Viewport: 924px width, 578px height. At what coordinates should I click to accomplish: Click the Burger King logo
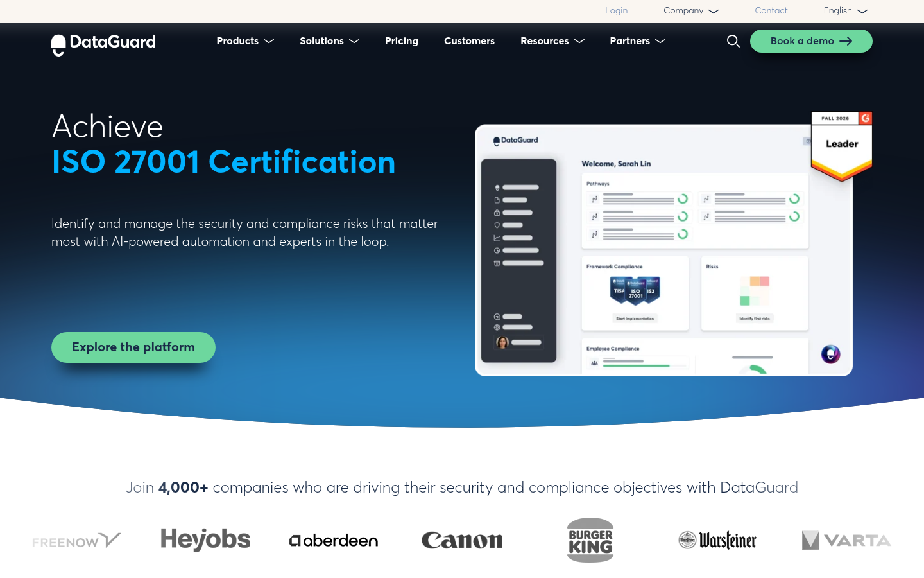click(x=590, y=540)
